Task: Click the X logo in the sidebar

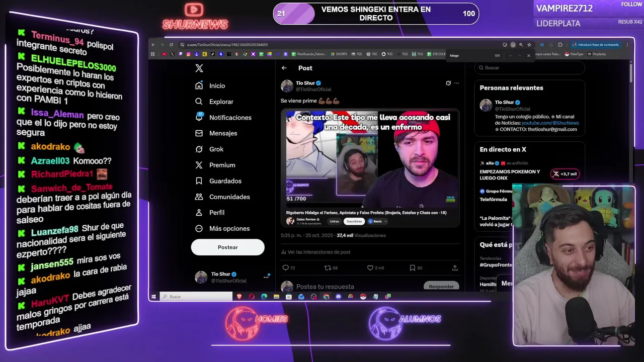Action: 199,68
